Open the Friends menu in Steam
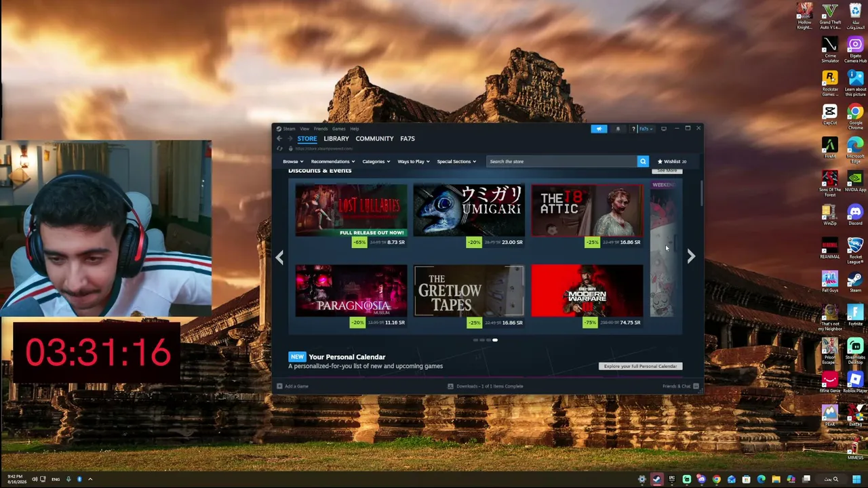The width and height of the screenshot is (868, 488). coord(321,129)
